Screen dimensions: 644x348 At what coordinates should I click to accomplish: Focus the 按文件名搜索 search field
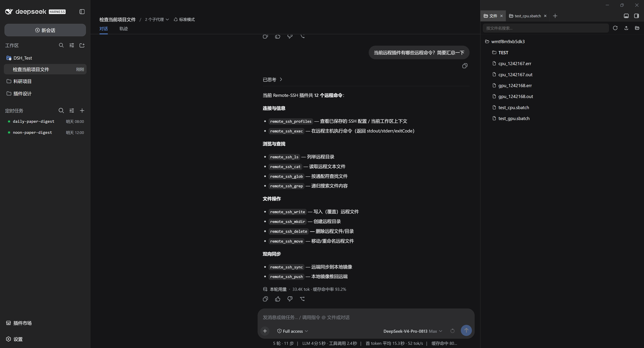(x=546, y=28)
